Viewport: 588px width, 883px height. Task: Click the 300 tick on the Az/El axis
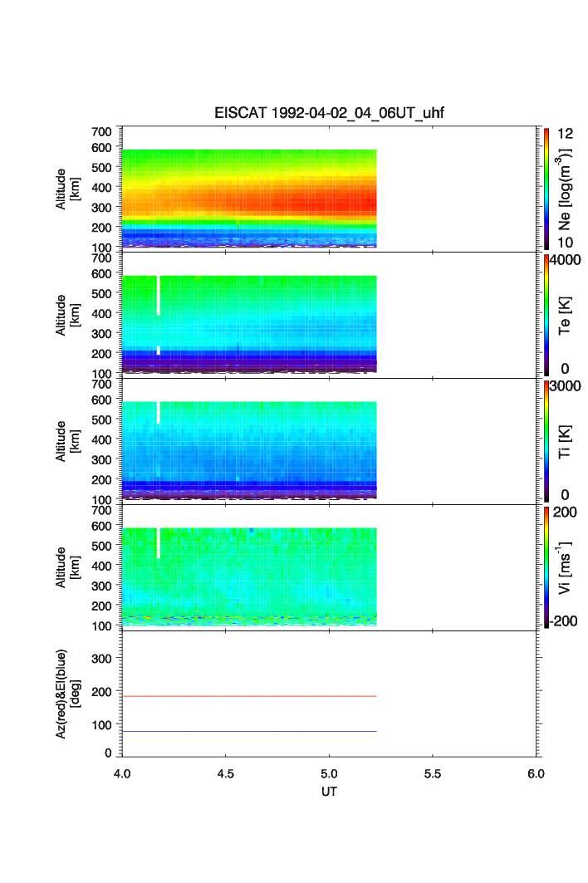101,659
